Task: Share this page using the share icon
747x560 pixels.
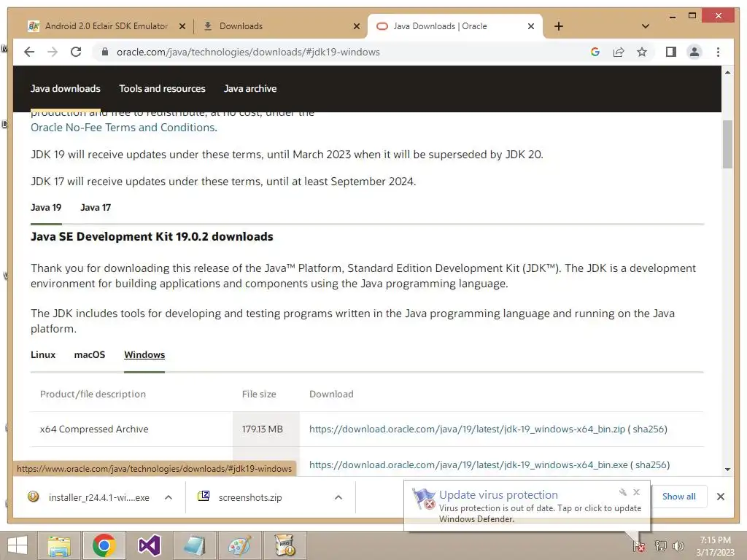Action: tap(619, 52)
